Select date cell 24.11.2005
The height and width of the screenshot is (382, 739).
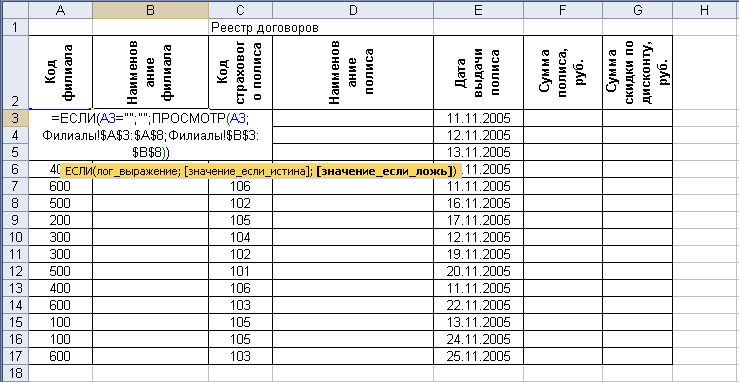[x=478, y=339]
